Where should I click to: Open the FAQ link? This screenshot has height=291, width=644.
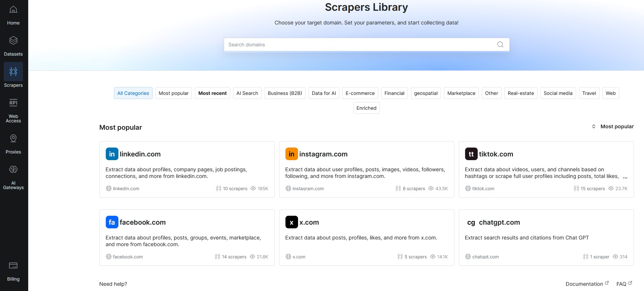click(624, 284)
